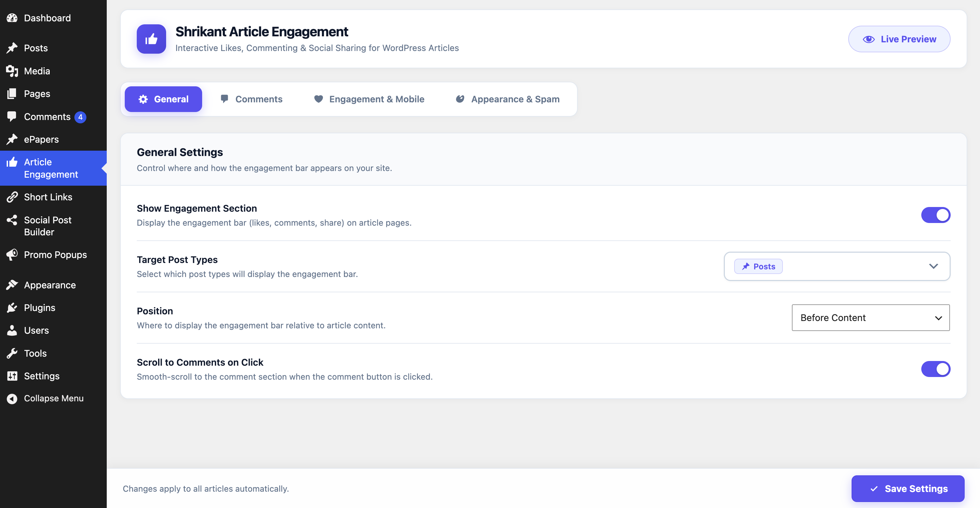The image size is (980, 508).
Task: Click the Users person icon
Action: [x=12, y=330]
